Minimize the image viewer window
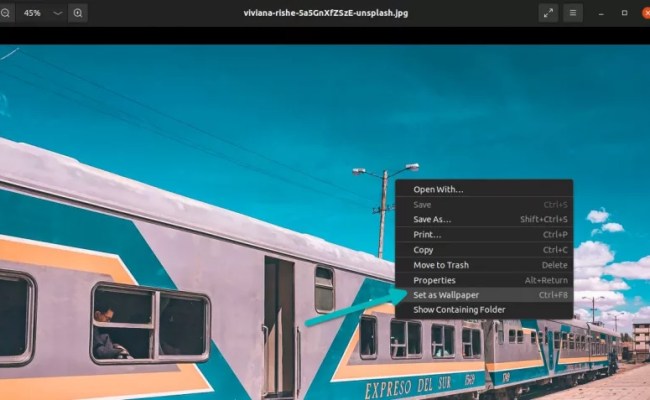 click(601, 14)
